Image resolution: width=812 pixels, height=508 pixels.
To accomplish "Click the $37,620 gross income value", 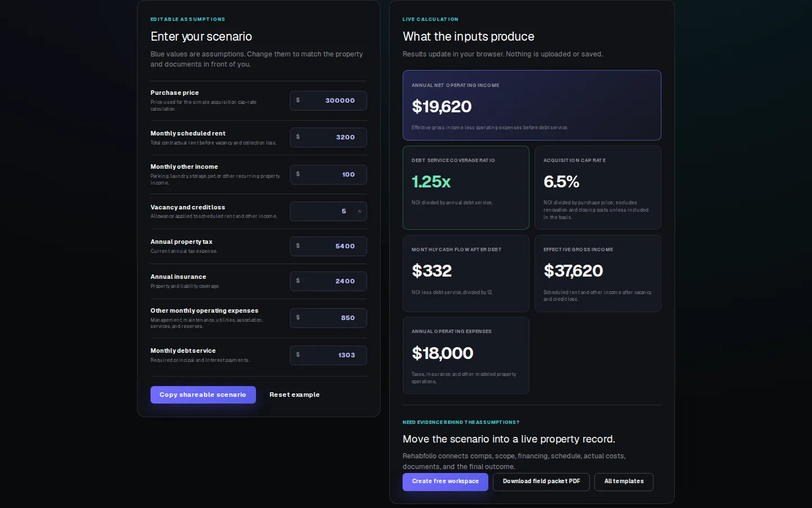I will pyautogui.click(x=573, y=271).
